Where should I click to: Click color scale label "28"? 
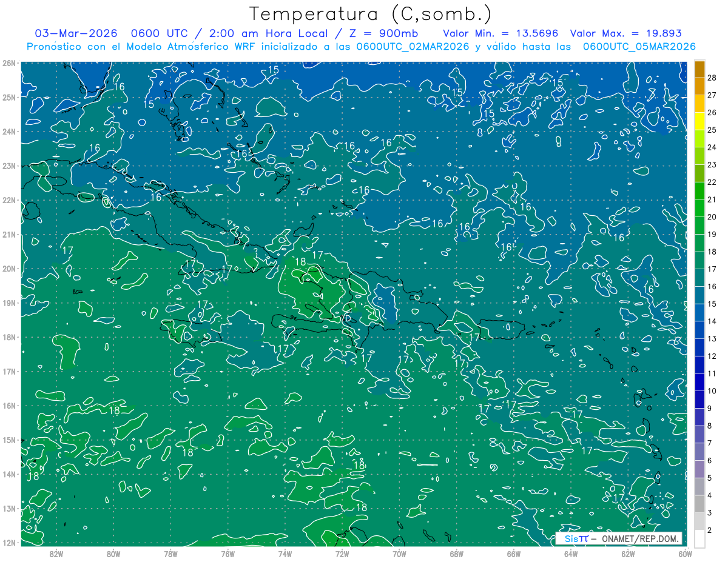click(712, 78)
